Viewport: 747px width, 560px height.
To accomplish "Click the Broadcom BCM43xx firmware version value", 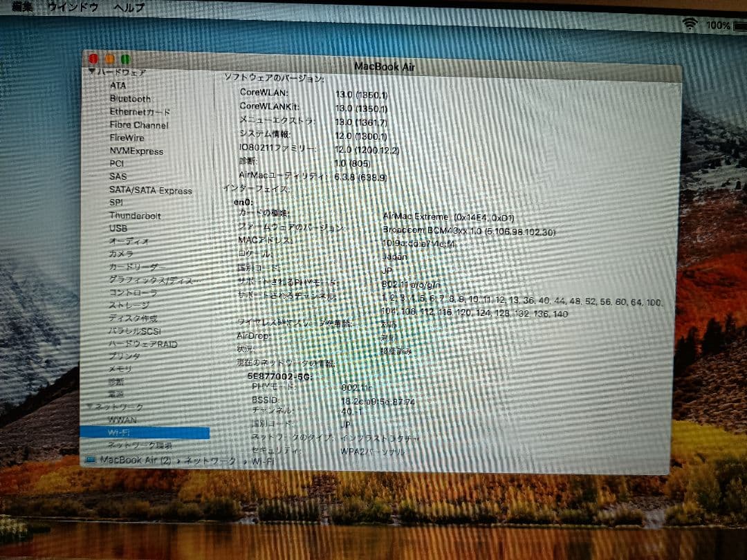I will pyautogui.click(x=469, y=231).
